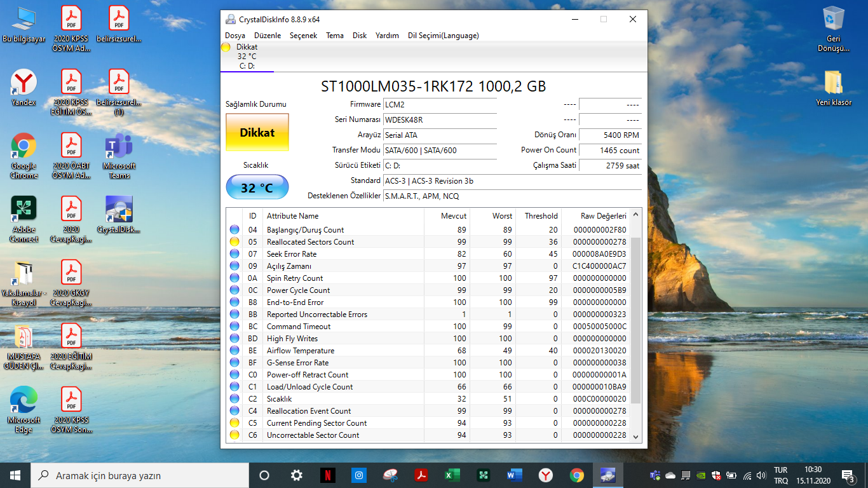This screenshot has height=488, width=868.
Task: Open the Yandex browser desktop shortcut
Action: [24, 88]
